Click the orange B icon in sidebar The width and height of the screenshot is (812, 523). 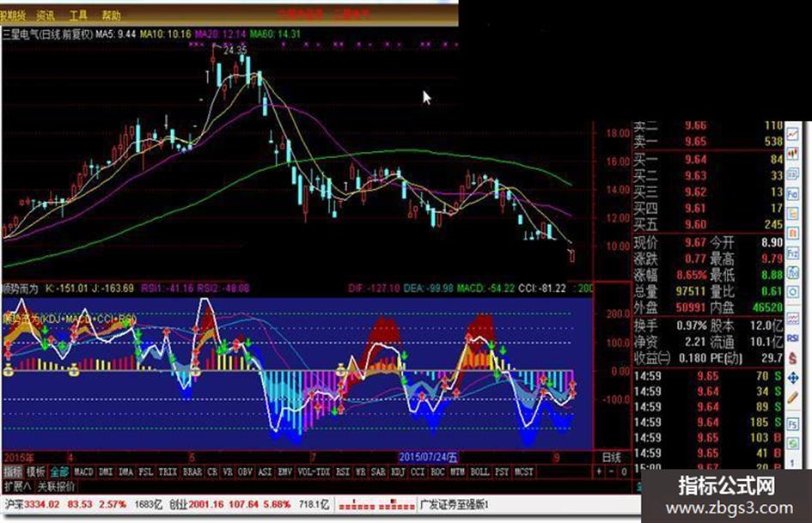793,234
